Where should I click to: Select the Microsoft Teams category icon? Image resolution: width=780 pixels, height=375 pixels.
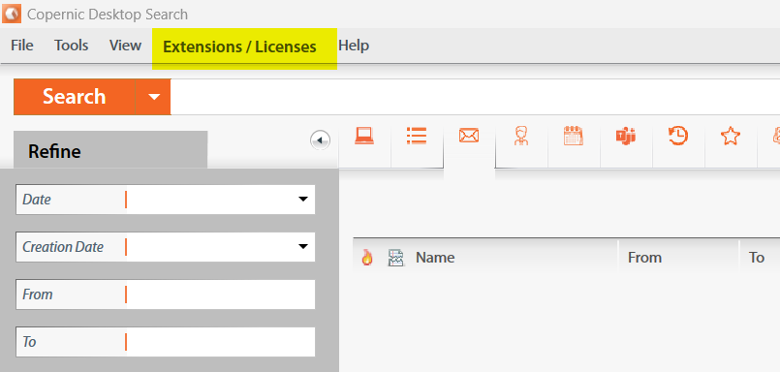tap(626, 136)
